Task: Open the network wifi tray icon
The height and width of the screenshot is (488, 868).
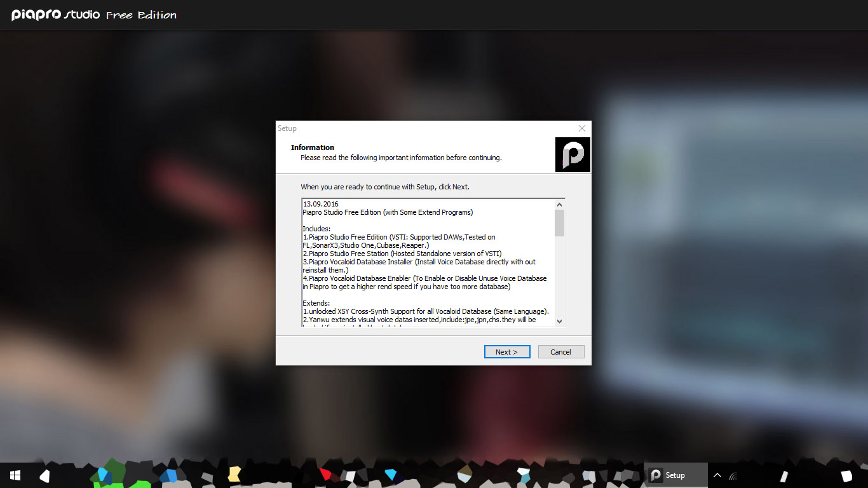Action: 733,475
